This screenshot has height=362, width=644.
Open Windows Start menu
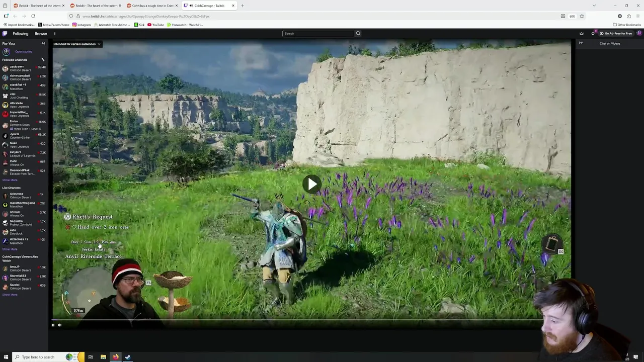[6, 357]
